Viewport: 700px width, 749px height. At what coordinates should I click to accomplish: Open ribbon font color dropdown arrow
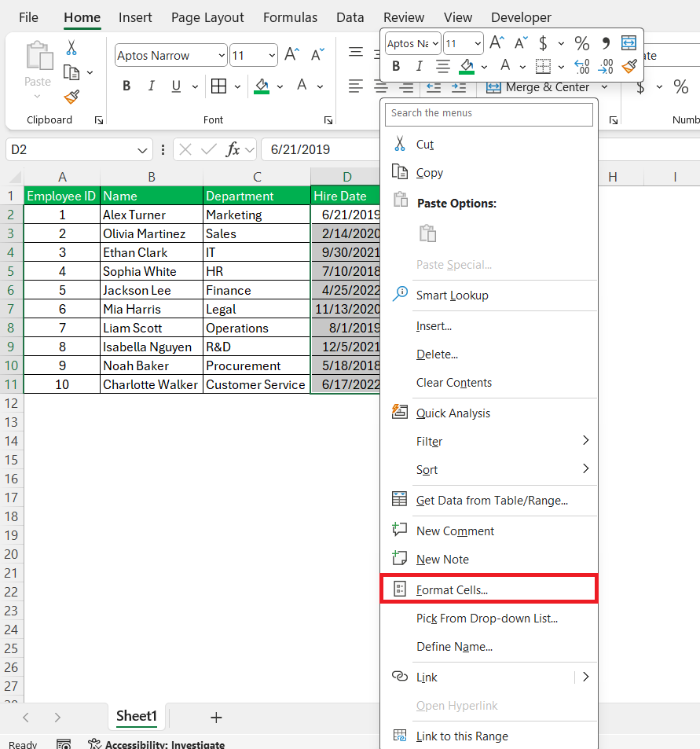tap(321, 86)
